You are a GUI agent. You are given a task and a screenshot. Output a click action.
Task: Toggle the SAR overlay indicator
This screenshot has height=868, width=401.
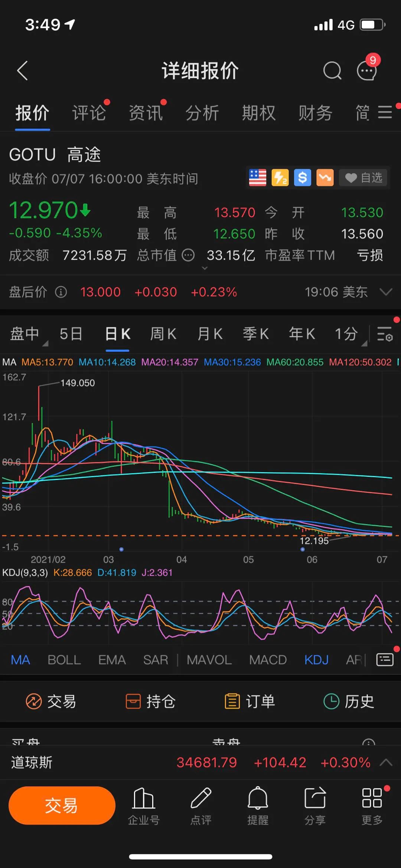click(x=156, y=660)
